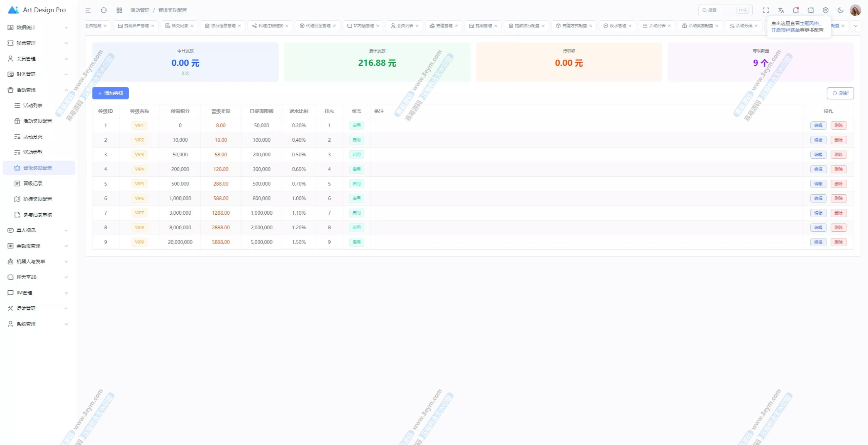Screen dimensions: 868x445
Task: Open the language translation switcher icon
Action: coord(781,10)
